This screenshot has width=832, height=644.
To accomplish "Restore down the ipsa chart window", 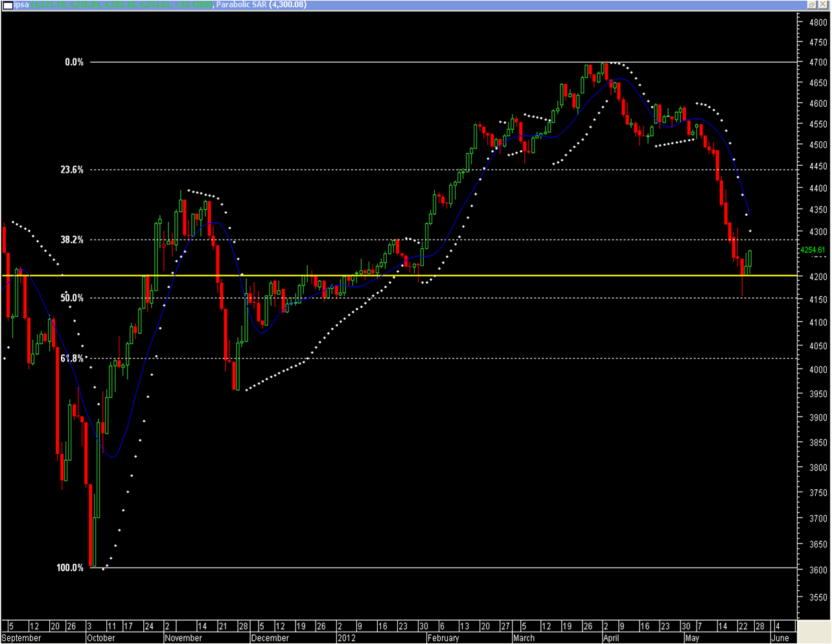I will point(812,5).
